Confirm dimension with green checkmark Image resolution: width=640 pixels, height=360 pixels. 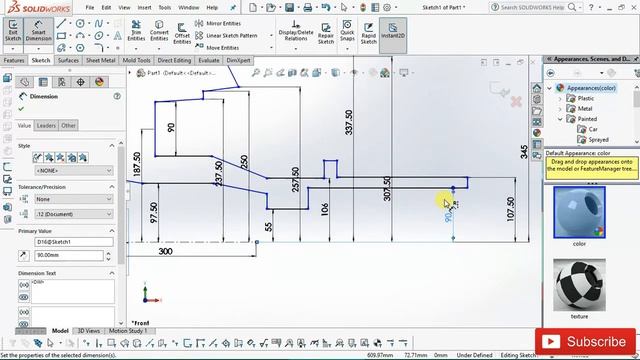tap(21, 109)
